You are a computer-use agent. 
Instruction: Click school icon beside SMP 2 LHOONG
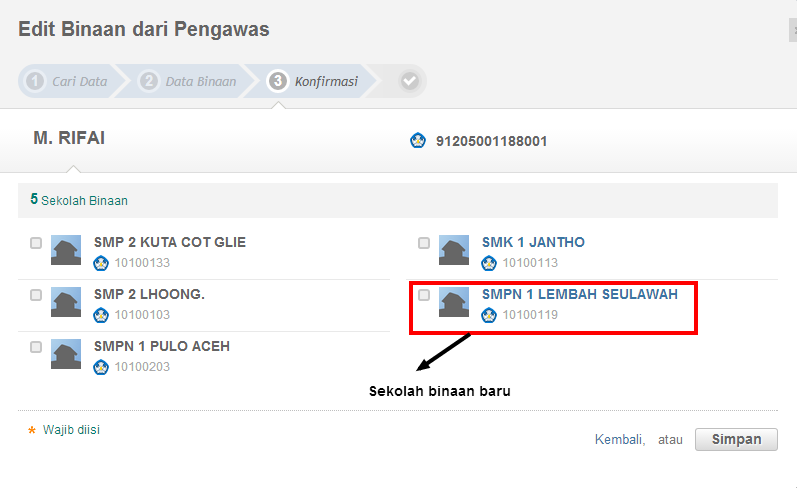(x=66, y=302)
